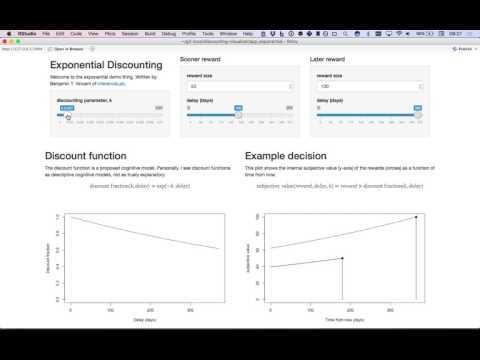Click the Sooner reward delay slider handle
Image resolution: width=480 pixels, height=360 pixels.
238,115
